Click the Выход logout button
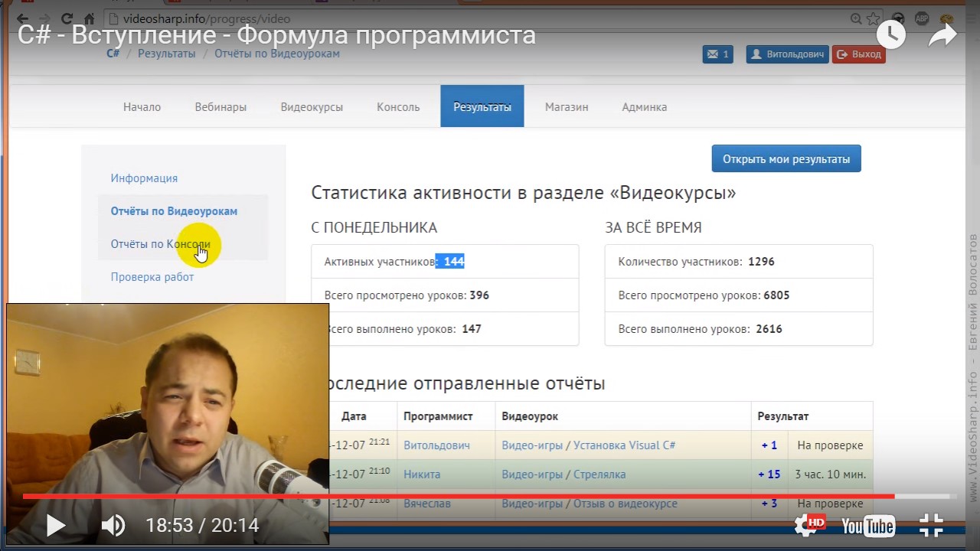Image resolution: width=980 pixels, height=551 pixels. coord(859,54)
